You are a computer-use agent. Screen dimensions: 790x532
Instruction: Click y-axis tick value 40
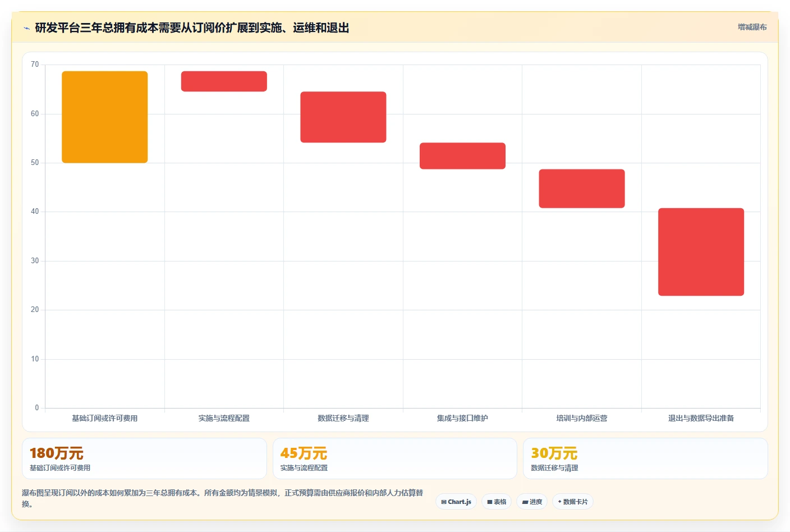pos(35,212)
